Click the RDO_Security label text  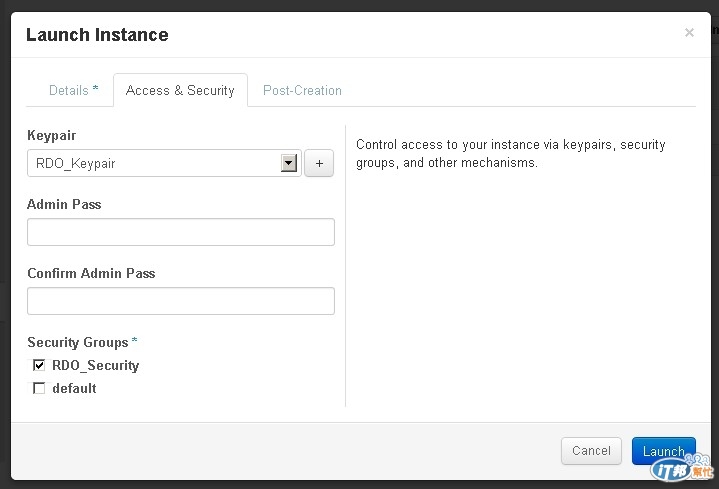(x=95, y=365)
